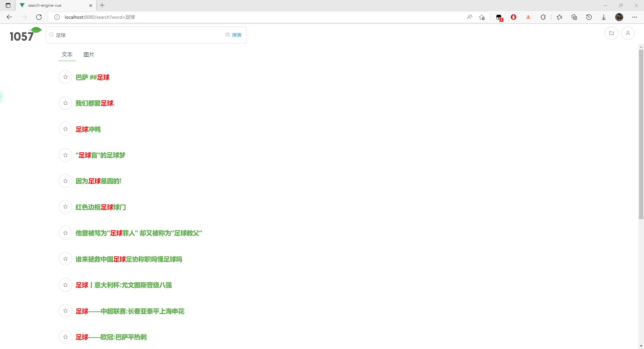Viewport: 644px width, 349px height.
Task: Open browser Collections
Action: (x=574, y=17)
